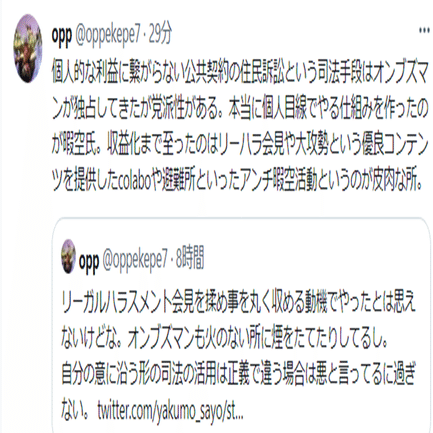
Task: Click the line beginning ンが独占してきたが
Action: (240, 110)
